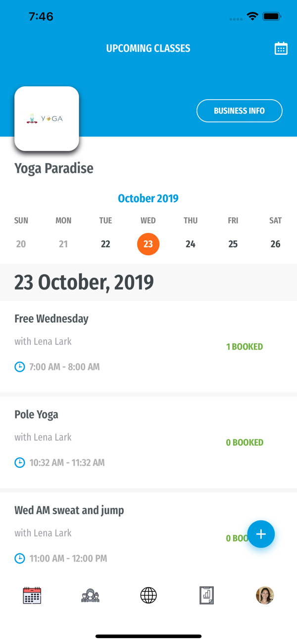This screenshot has height=644, width=297.
Task: Open the Free Wednesday class
Action: click(51, 319)
